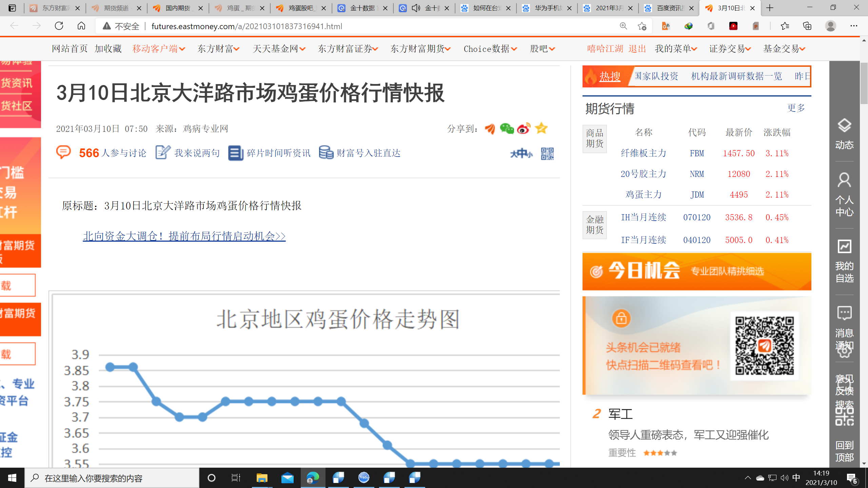Click the 消息通知 message icon in sidebar
868x488 pixels.
tap(844, 313)
